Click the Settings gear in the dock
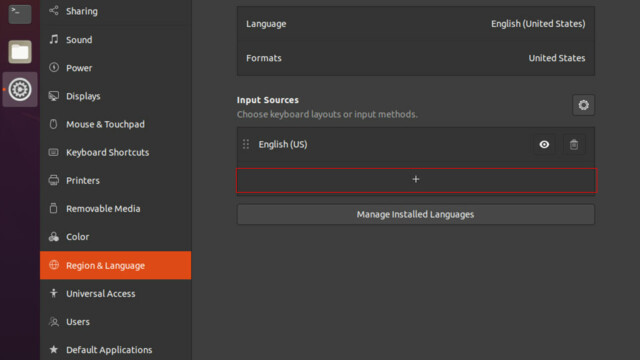Viewport: 640px width, 360px height. [x=20, y=89]
